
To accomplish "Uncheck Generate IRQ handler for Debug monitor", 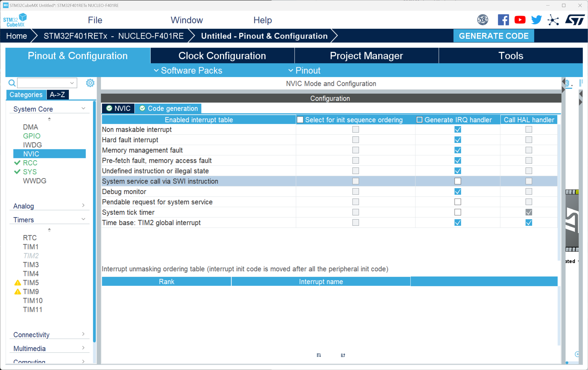I will point(458,192).
